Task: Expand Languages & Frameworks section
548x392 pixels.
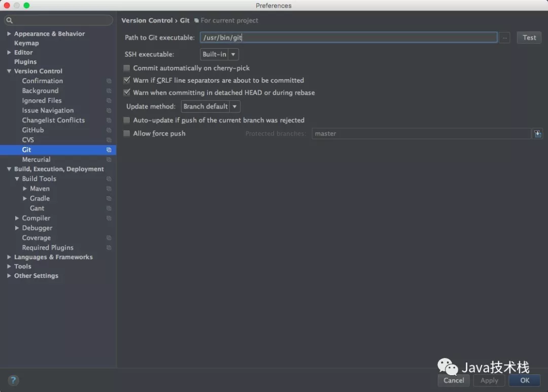Action: click(x=9, y=257)
